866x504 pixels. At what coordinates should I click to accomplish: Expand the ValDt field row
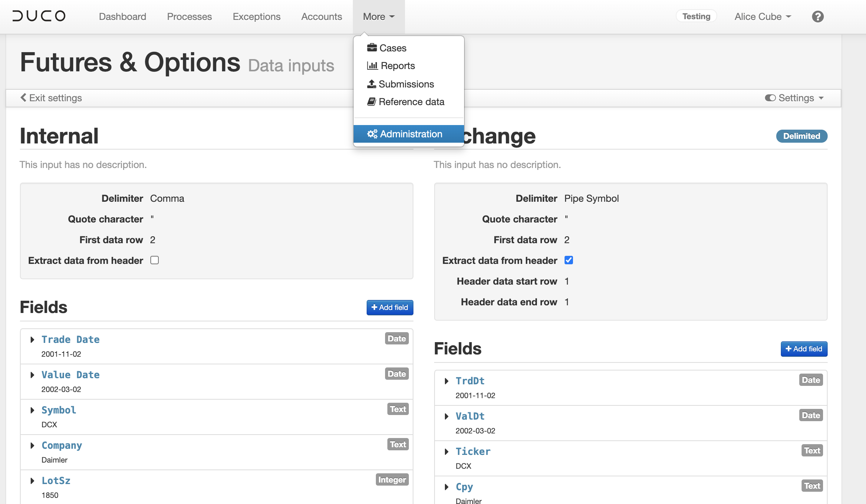[446, 416]
